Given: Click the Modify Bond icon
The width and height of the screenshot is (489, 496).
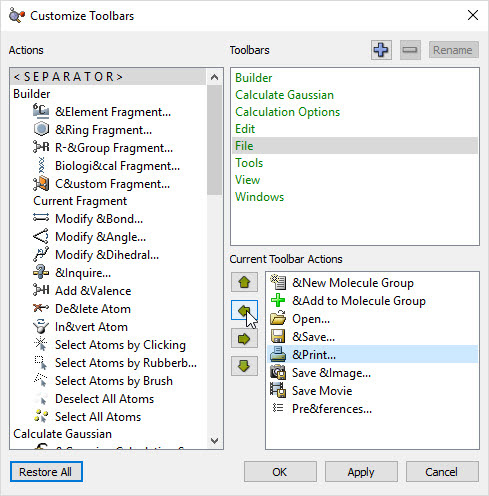Looking at the screenshot, I should click(41, 218).
